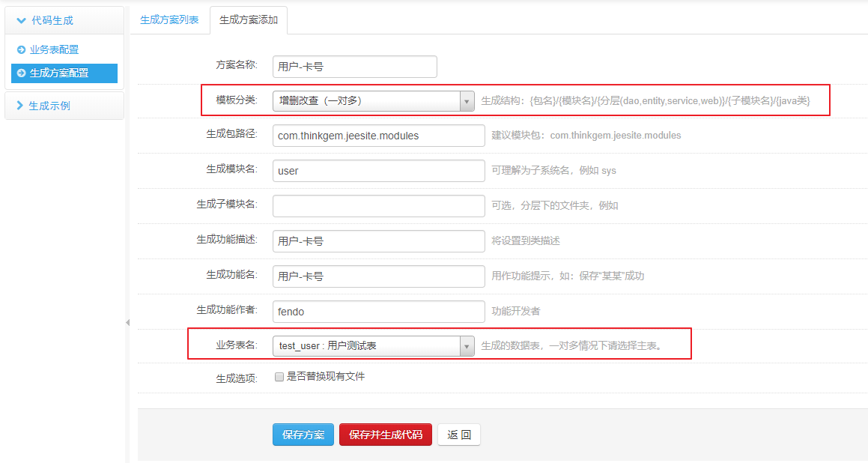Image resolution: width=868 pixels, height=463 pixels.
Task: Expand the 生成示例 section
Action: [x=64, y=105]
